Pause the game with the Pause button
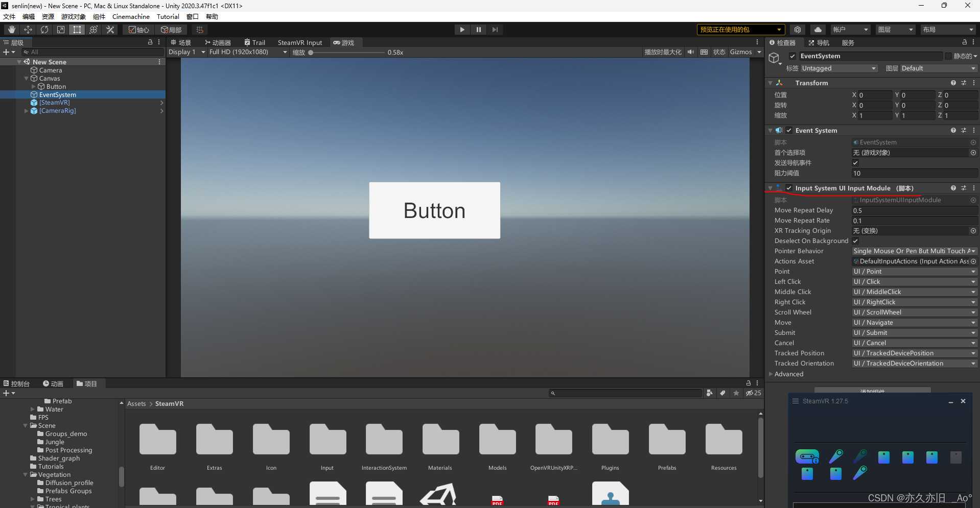Viewport: 980px width, 508px height. point(478,30)
